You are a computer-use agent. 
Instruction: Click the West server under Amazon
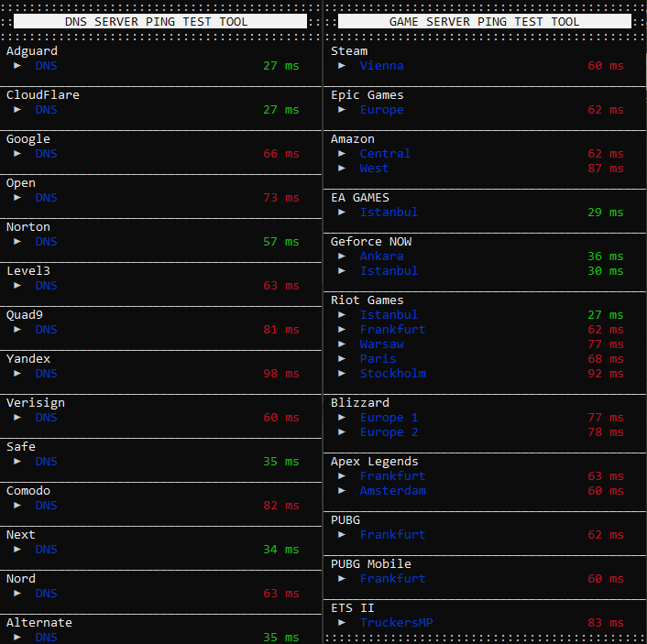pos(374,169)
